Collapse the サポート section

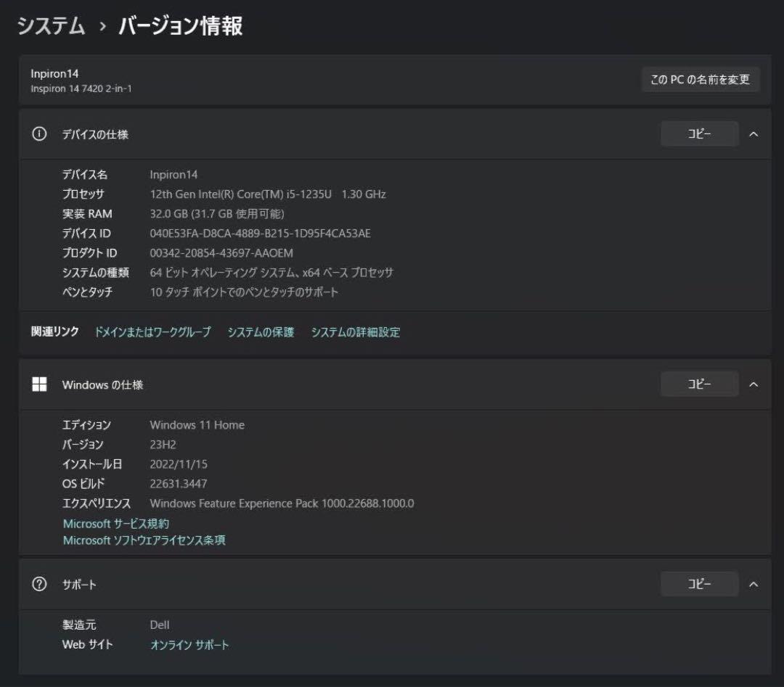pyautogui.click(x=754, y=584)
